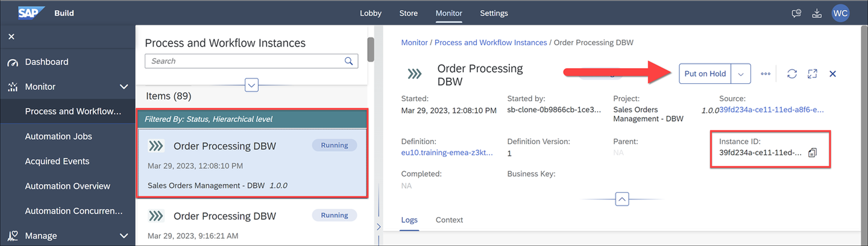Viewport: 868px width, 246px height.
Task: Click Running status badge of 9:16:21 AM item
Action: [335, 215]
